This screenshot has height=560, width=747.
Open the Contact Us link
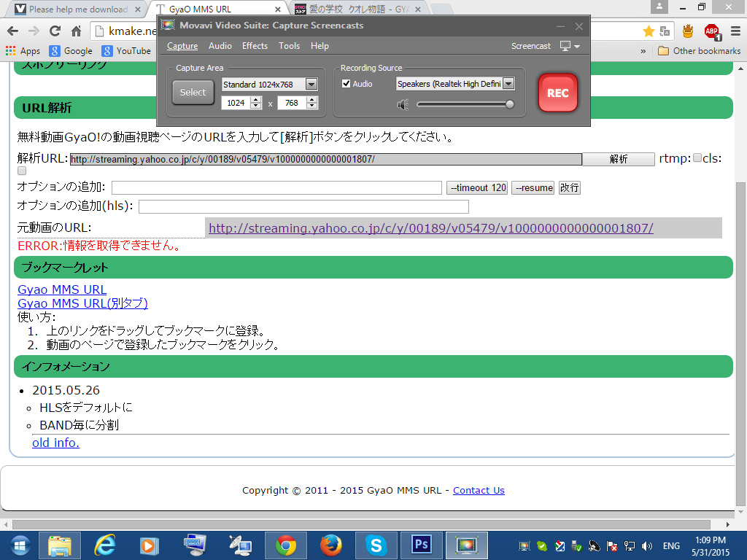[x=479, y=491]
